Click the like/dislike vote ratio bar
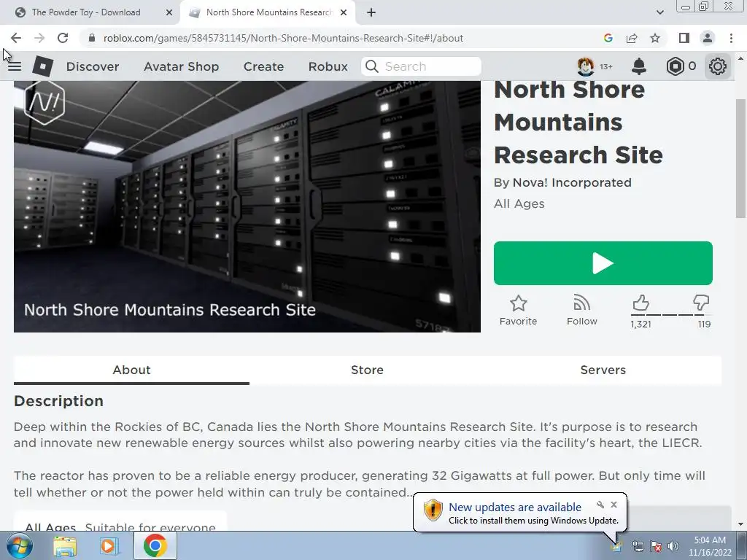The height and width of the screenshot is (560, 747). [x=671, y=315]
